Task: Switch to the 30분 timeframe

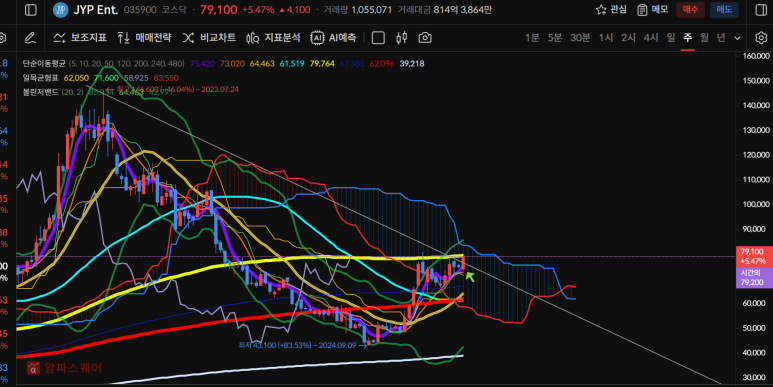Action: 580,38
